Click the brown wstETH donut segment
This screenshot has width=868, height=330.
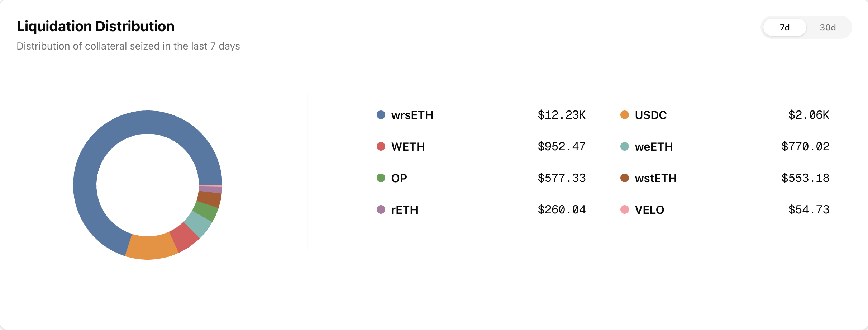pyautogui.click(x=210, y=199)
